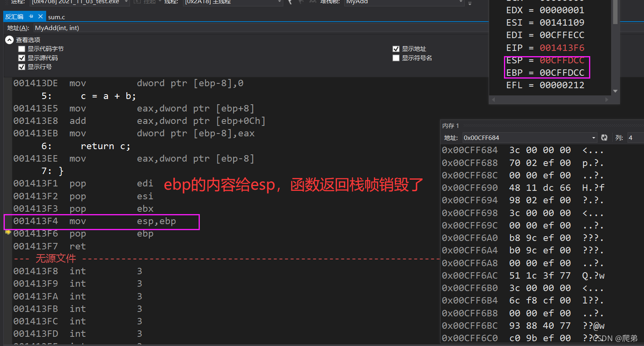Select line 001413F8 int 3
The width and height of the screenshot is (644, 346).
tap(78, 271)
